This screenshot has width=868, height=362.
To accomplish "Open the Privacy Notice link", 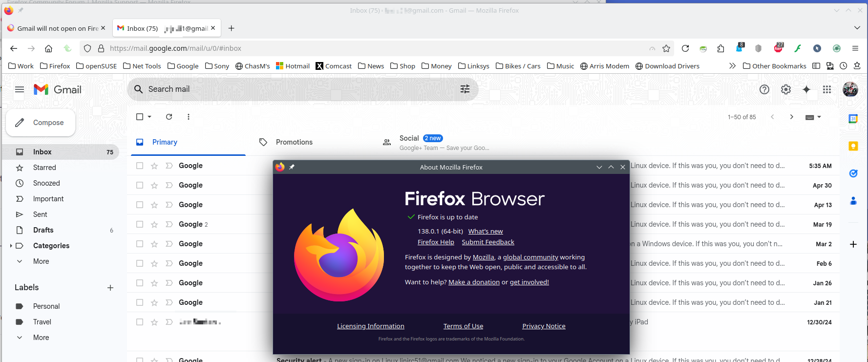I will [544, 326].
